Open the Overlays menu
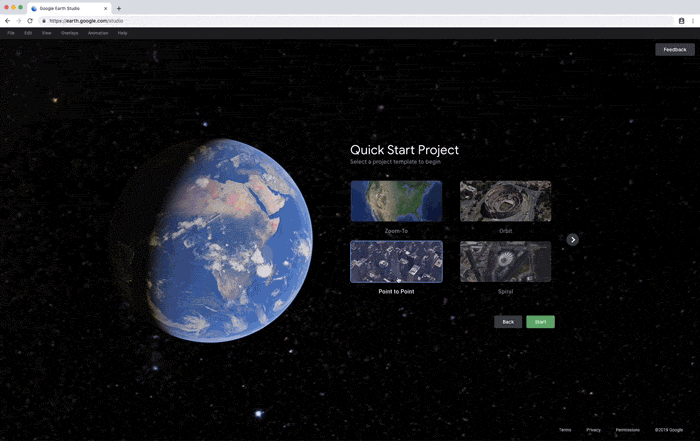Viewport: 700px width, 441px height. pyautogui.click(x=70, y=33)
